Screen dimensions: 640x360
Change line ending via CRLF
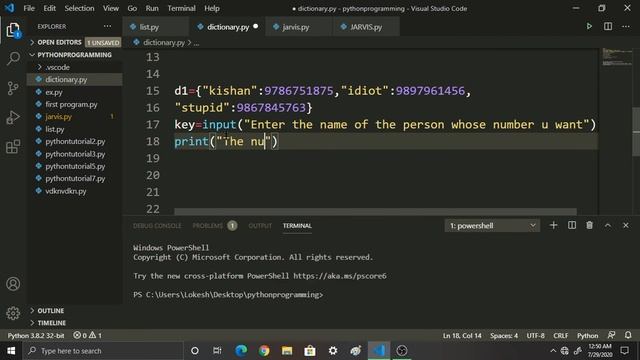560,336
